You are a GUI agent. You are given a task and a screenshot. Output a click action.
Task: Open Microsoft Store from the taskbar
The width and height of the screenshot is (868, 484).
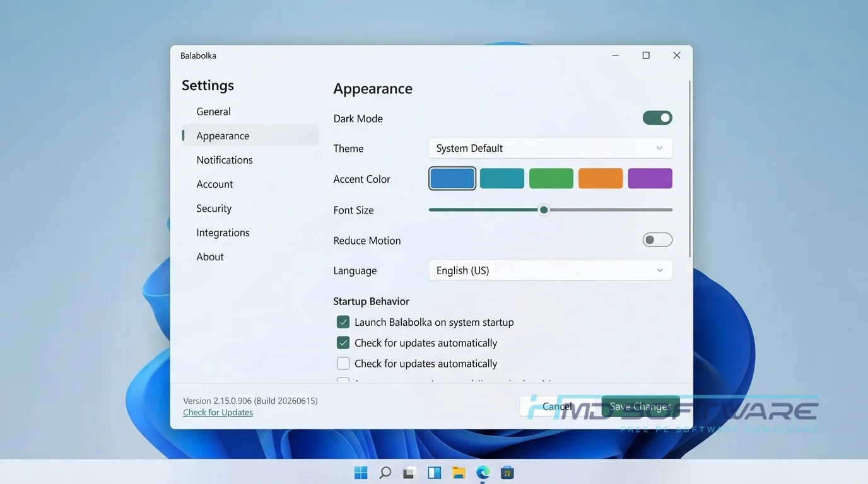coord(507,473)
